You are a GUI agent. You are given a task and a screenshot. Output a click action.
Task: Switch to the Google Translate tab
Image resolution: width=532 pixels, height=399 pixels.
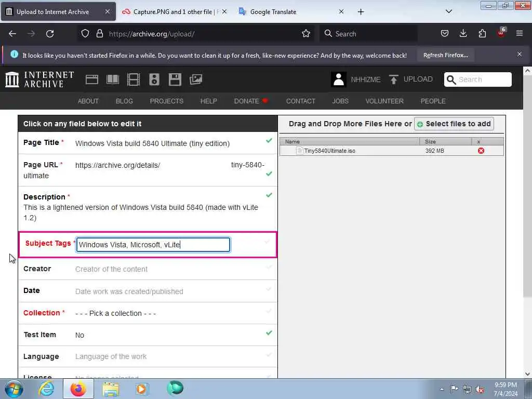(291, 12)
